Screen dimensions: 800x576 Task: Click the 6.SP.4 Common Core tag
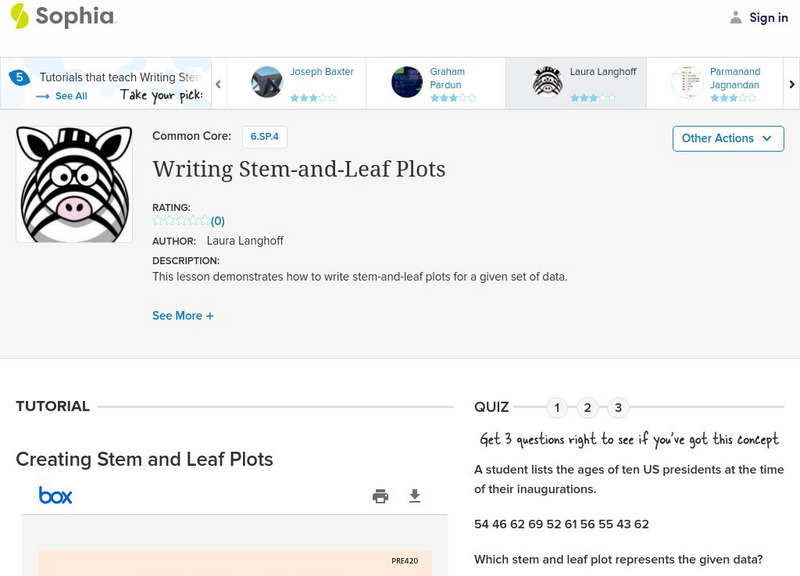coord(264,137)
